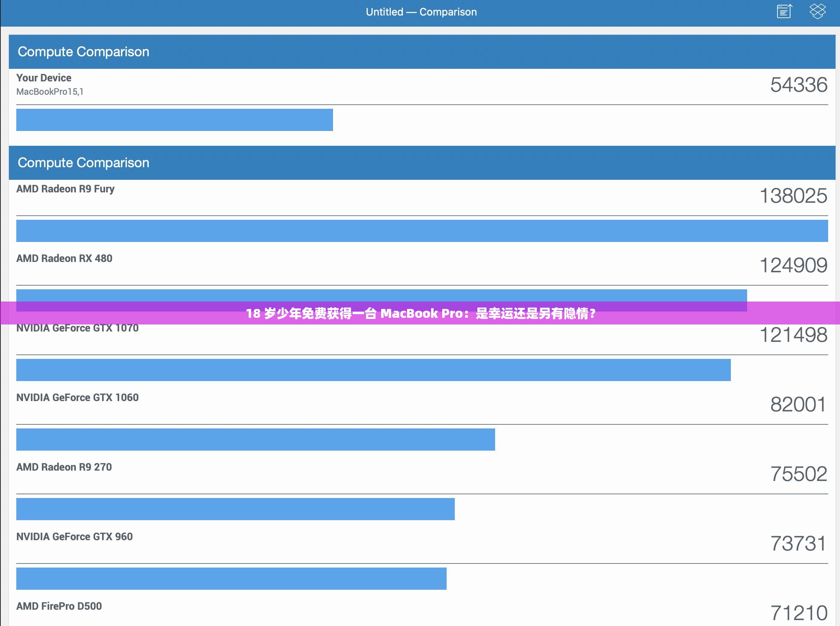Click the score 138025
Image resolution: width=840 pixels, height=626 pixels.
793,195
